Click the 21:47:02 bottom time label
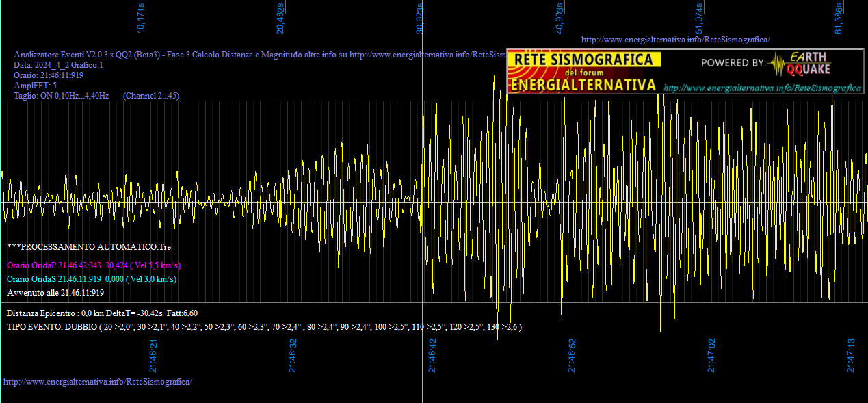The image size is (868, 403). click(712, 356)
